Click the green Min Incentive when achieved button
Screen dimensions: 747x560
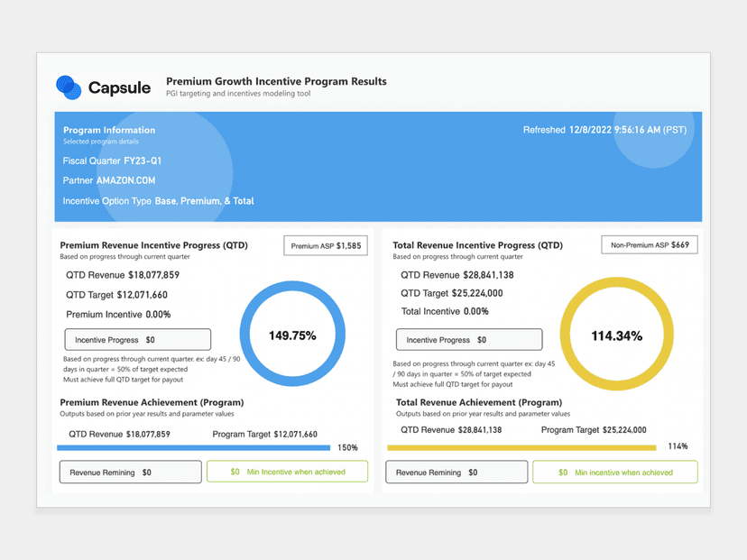[x=287, y=471]
